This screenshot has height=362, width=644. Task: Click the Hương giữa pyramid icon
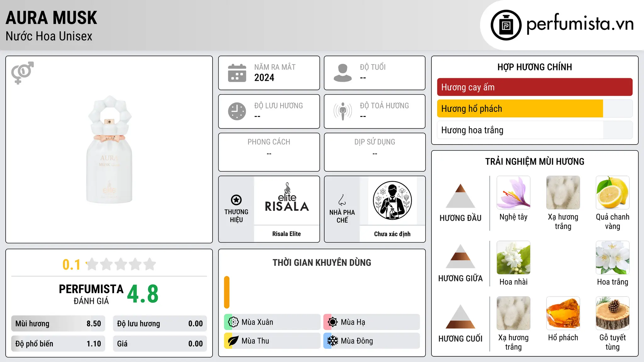460,256
